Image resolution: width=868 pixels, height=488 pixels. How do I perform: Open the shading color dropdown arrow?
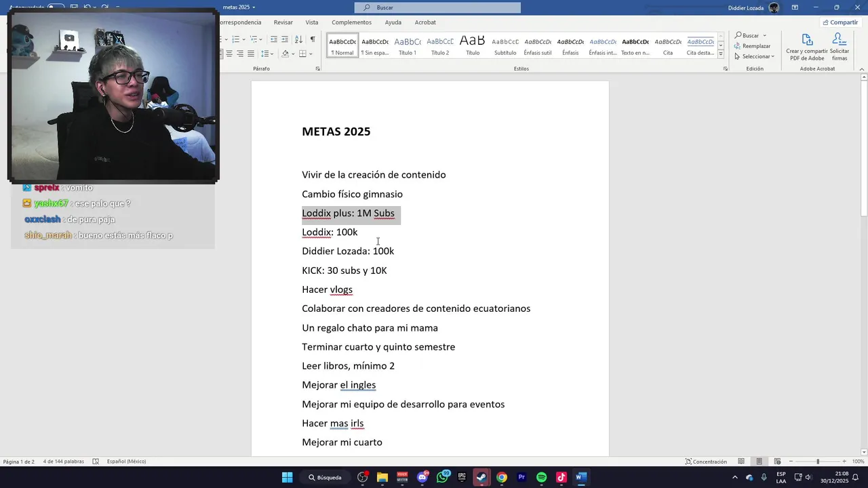tap(292, 54)
